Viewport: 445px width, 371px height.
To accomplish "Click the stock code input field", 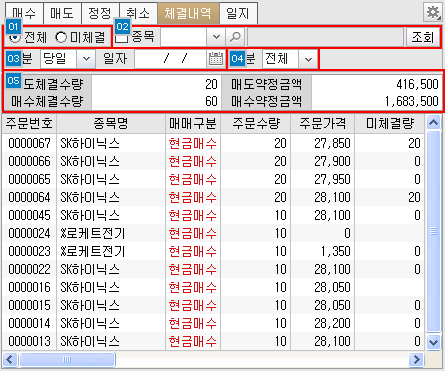I will pos(184,37).
